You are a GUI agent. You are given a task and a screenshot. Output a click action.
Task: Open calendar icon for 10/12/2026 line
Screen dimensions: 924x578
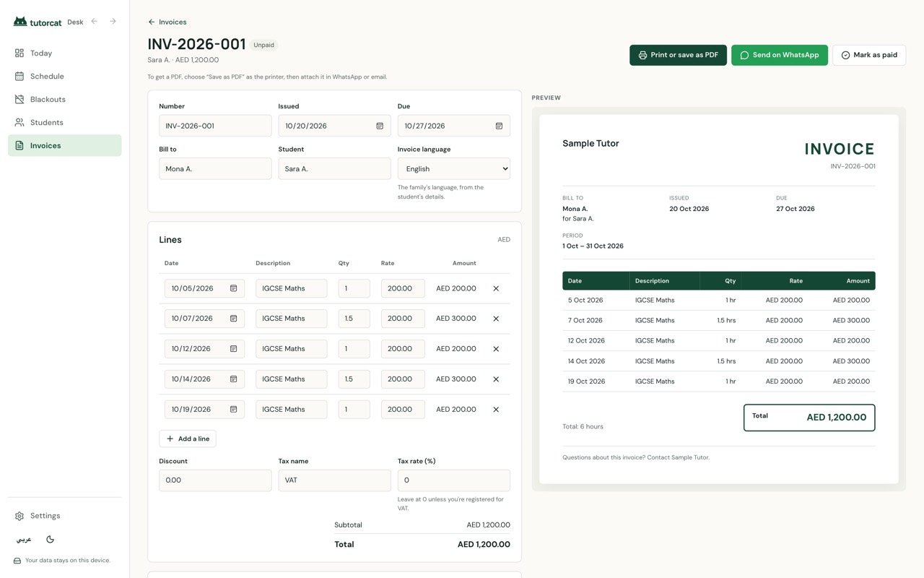pos(233,349)
